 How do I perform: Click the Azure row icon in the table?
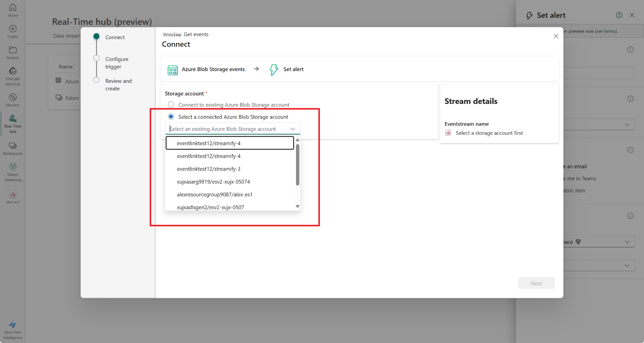pyautogui.click(x=58, y=81)
